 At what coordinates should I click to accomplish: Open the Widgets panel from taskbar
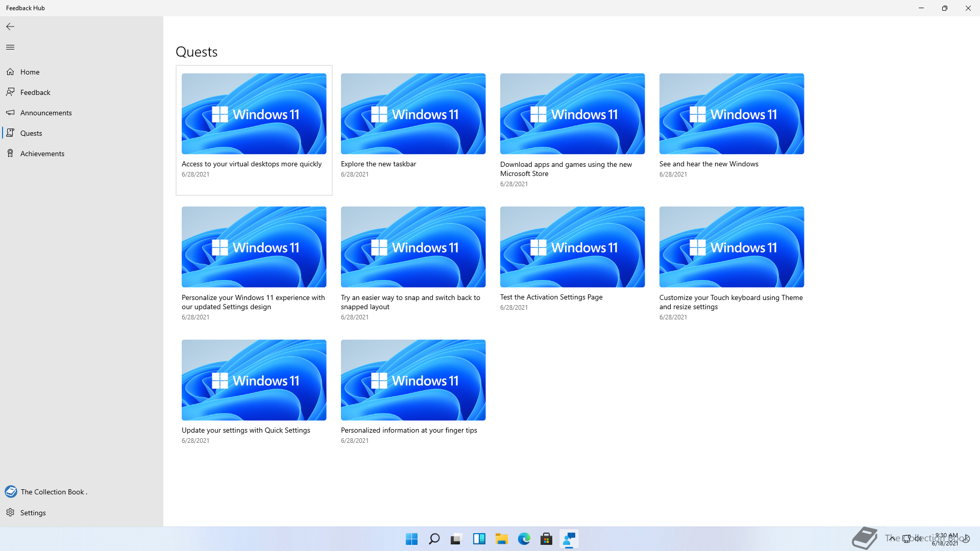[x=479, y=539]
